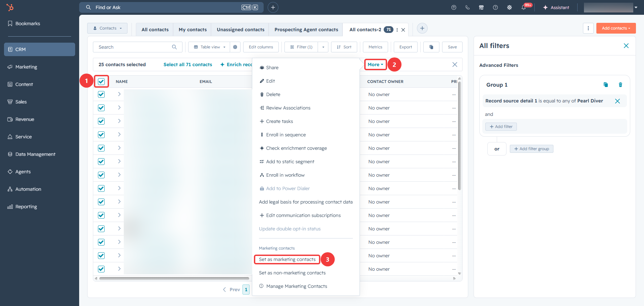644x306 pixels.
Task: Open table view settings gear
Action: [x=235, y=47]
